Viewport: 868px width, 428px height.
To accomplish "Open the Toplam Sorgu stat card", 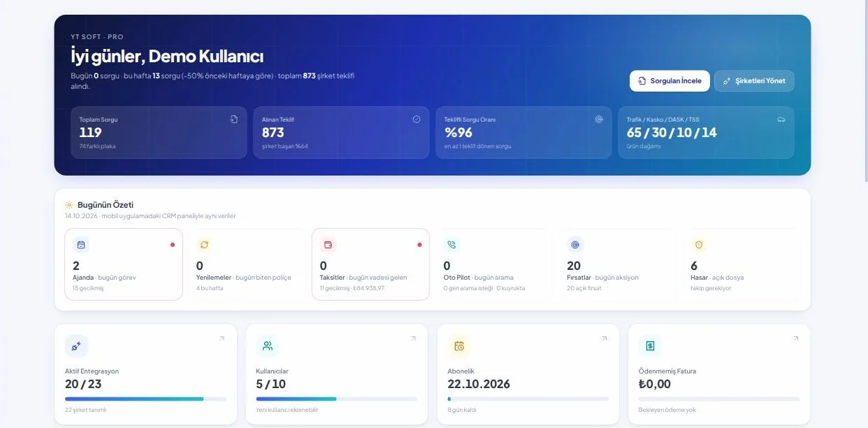I will (159, 132).
